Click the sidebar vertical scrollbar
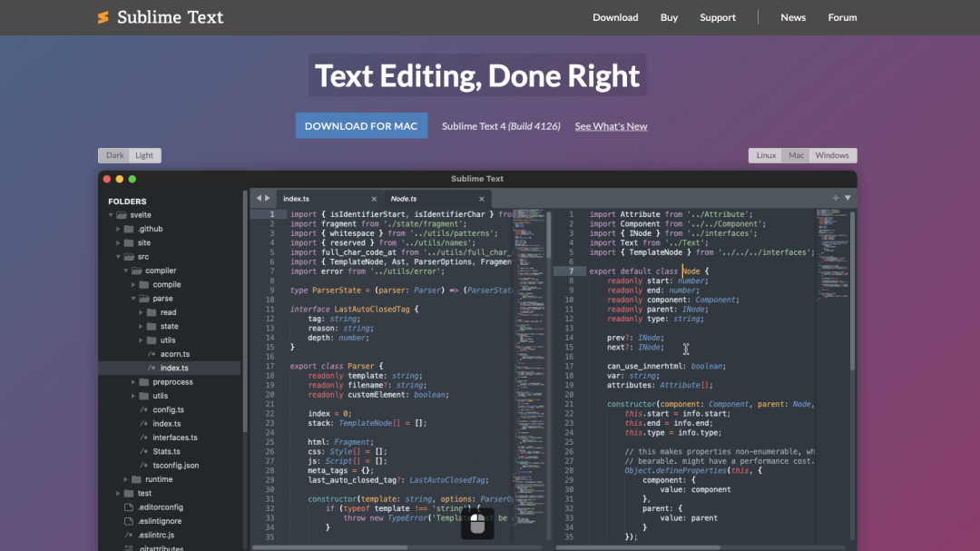Screen dimensions: 980x551 click(245, 311)
